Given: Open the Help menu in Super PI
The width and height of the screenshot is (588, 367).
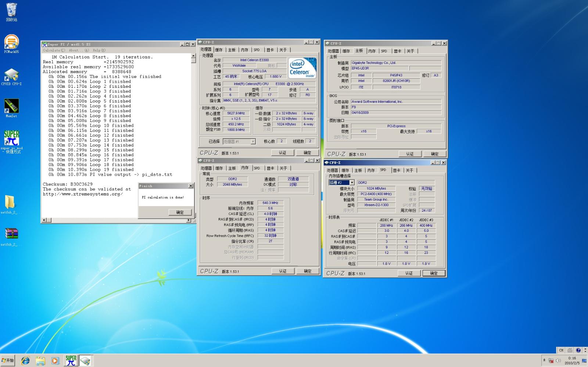Looking at the screenshot, I should (99, 50).
